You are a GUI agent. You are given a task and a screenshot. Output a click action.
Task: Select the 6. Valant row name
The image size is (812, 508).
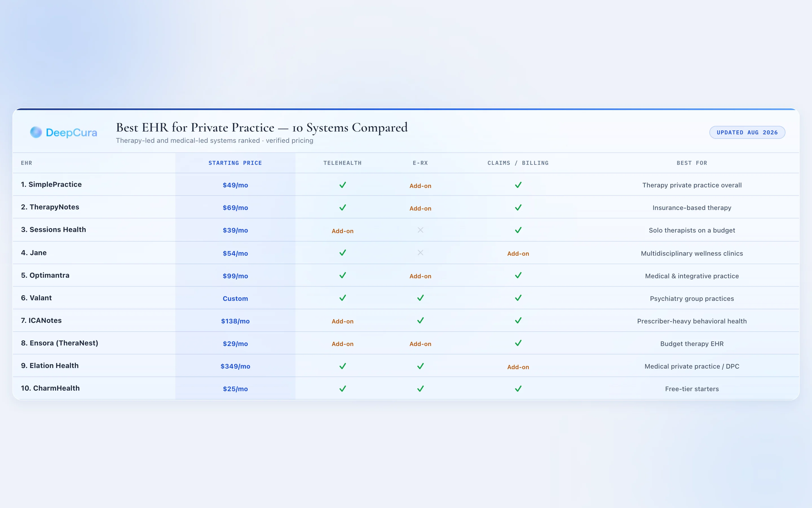pyautogui.click(x=36, y=298)
